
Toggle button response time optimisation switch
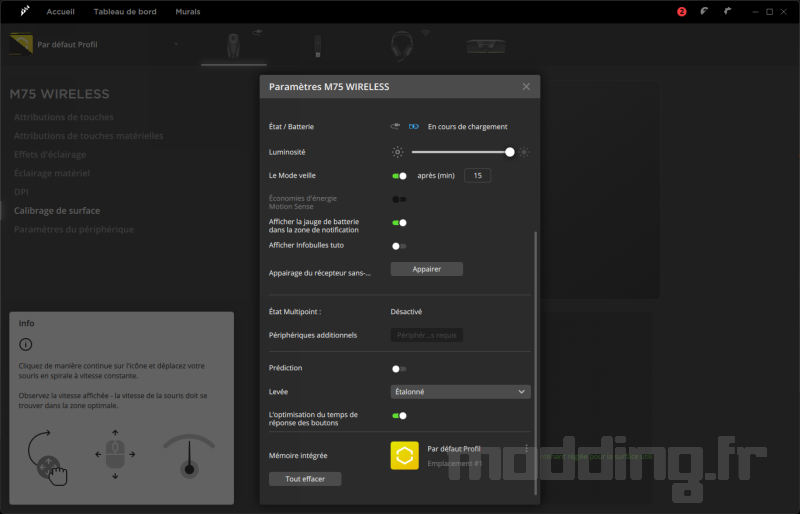(399, 415)
